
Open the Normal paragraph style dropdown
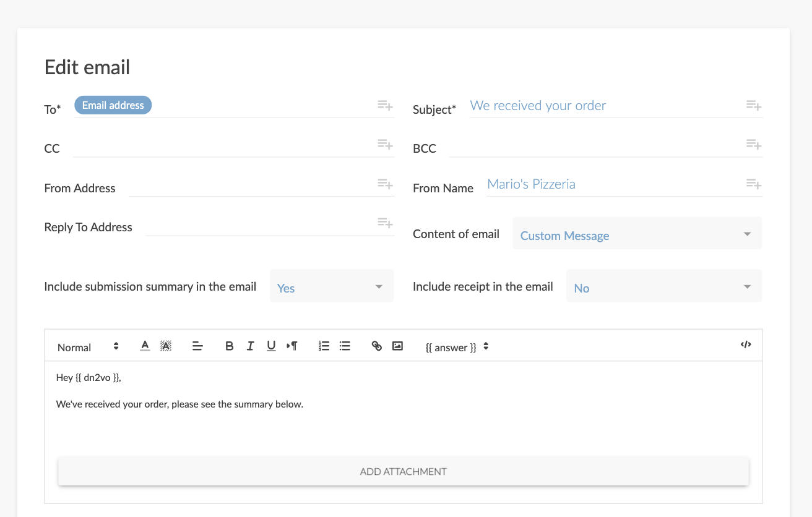coord(88,347)
